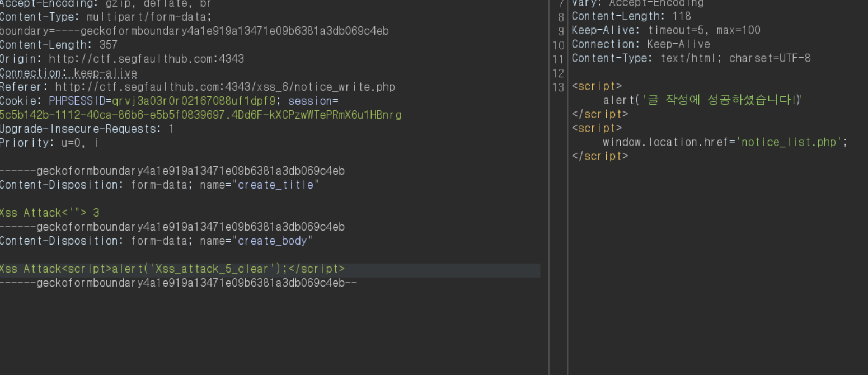Click the create_body Content-Disposition line

click(156, 241)
